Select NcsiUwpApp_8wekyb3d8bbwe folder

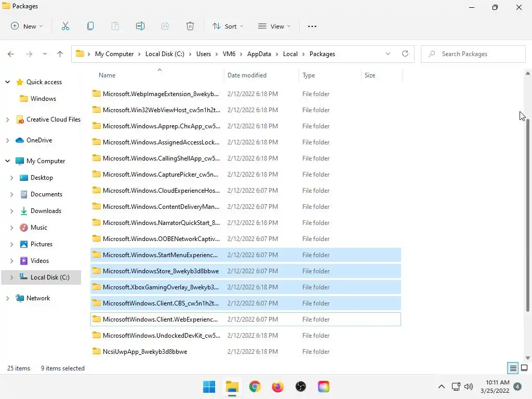[246, 352]
